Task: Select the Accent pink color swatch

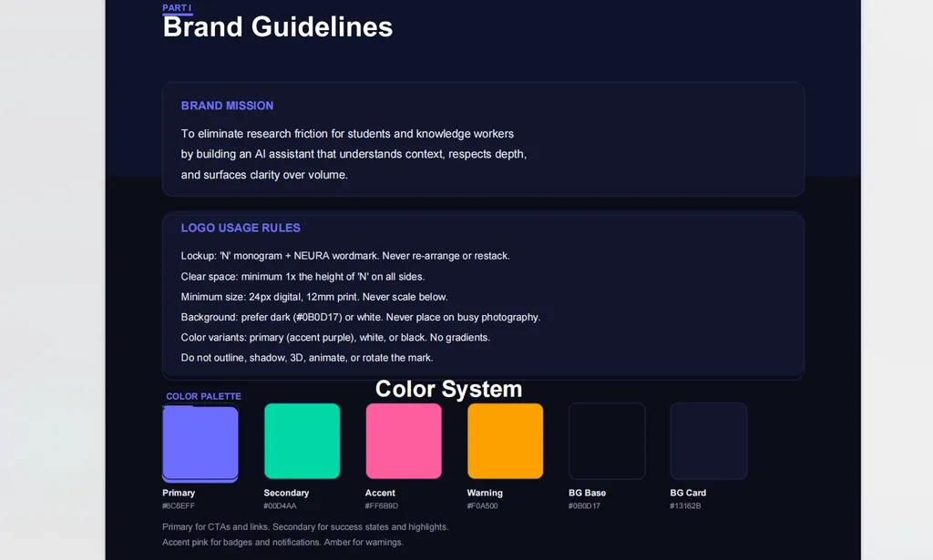Action: [404, 441]
